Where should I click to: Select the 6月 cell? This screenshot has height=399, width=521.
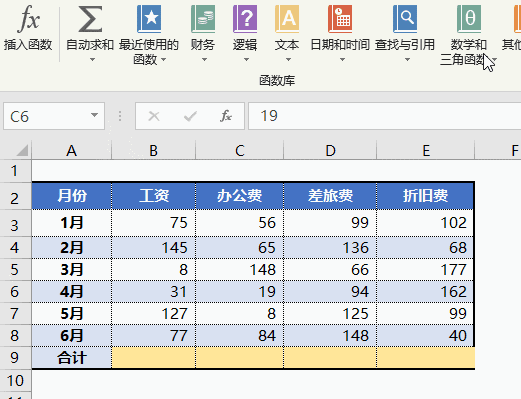point(72,335)
